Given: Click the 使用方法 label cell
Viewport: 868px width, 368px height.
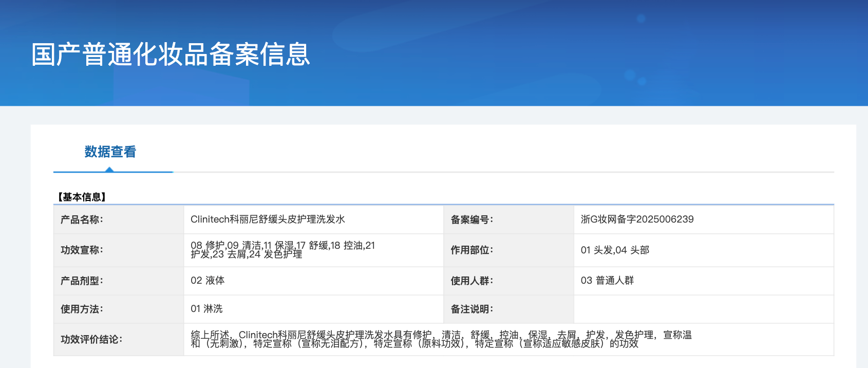Looking at the screenshot, I should click(119, 309).
